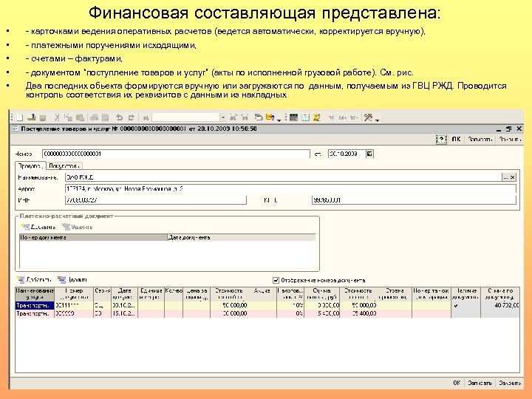Toggle Отображение номера документа checkbox
Screen dimensions: 532x399
point(276,280)
